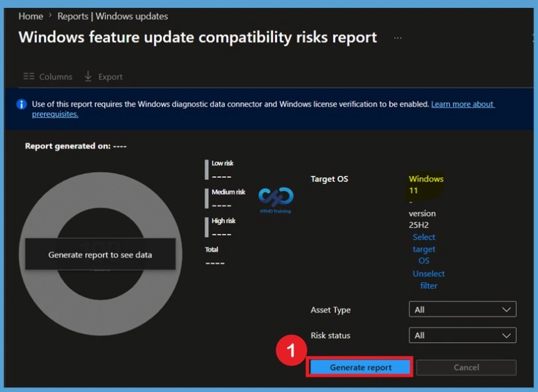The height and width of the screenshot is (392, 538).
Task: Click the version 25H2 text
Action: tap(422, 219)
